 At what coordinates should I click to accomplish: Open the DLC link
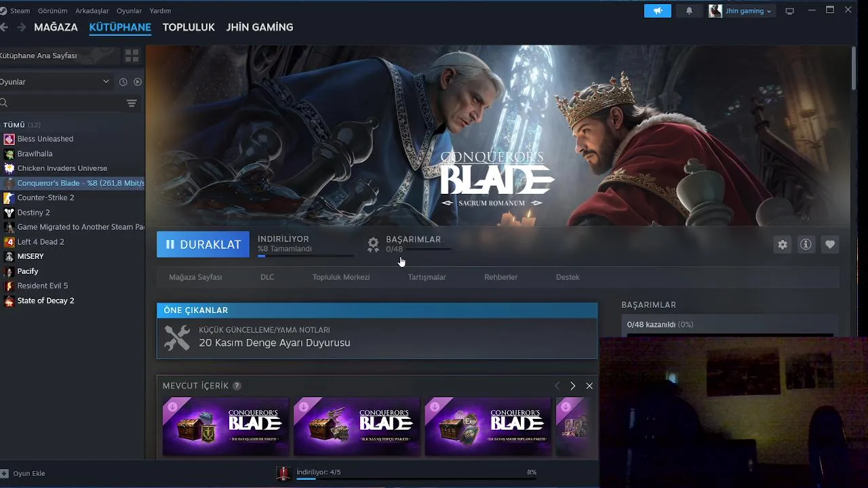(267, 277)
